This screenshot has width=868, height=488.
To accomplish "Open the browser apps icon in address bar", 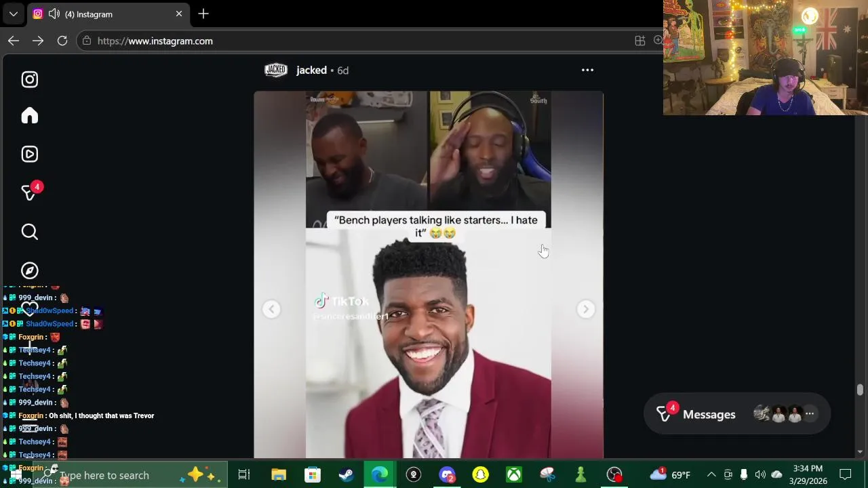I will tap(639, 41).
